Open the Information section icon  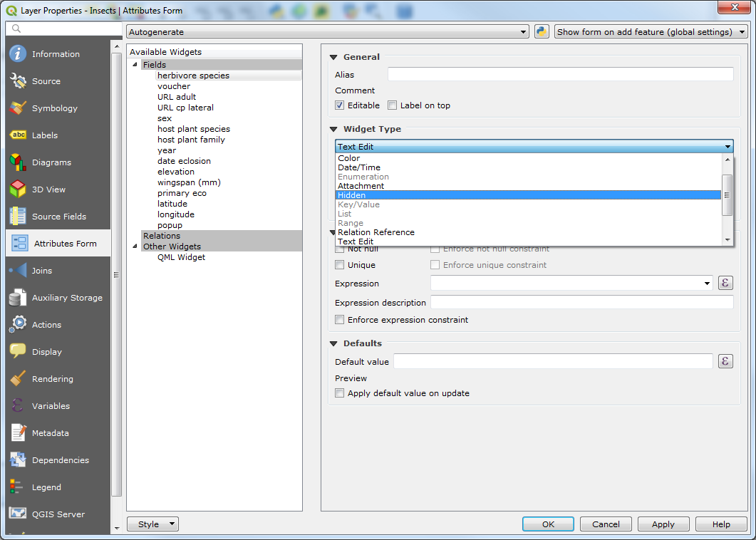[18, 54]
